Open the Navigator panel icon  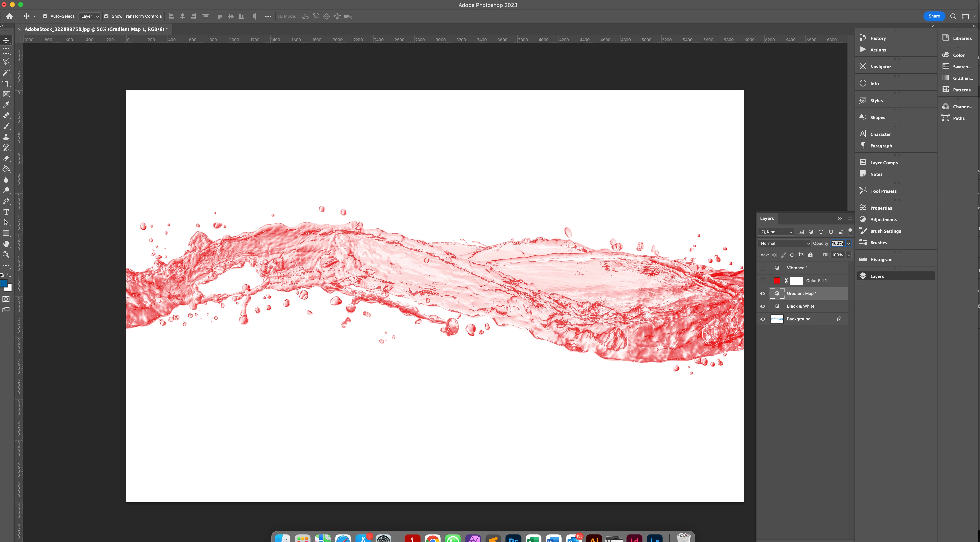click(x=863, y=67)
